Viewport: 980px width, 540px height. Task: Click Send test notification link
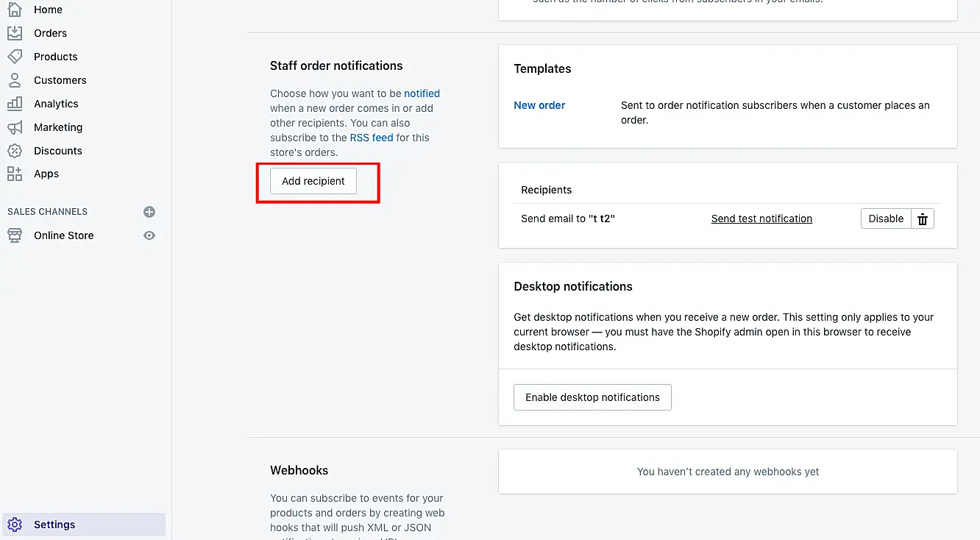[x=761, y=219]
